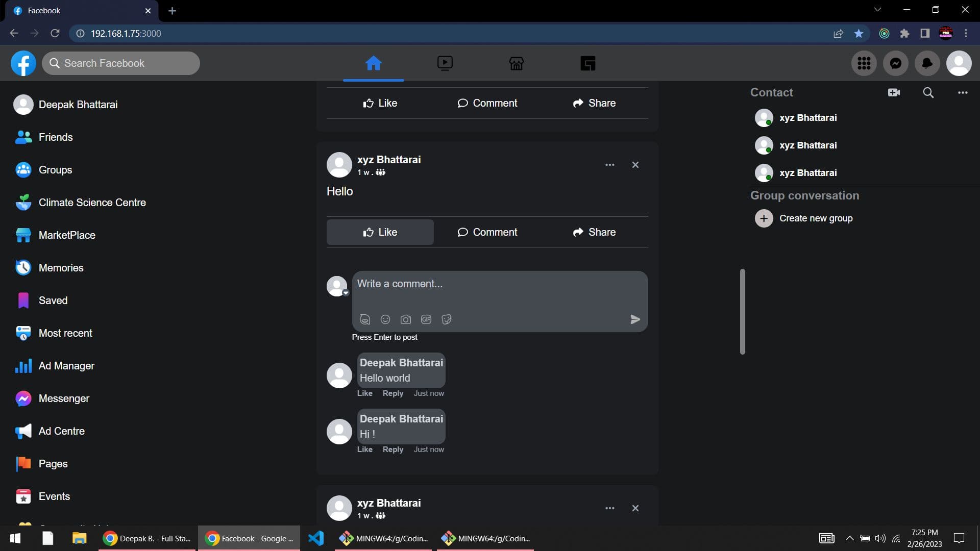Switch to the Home tab

click(373, 63)
